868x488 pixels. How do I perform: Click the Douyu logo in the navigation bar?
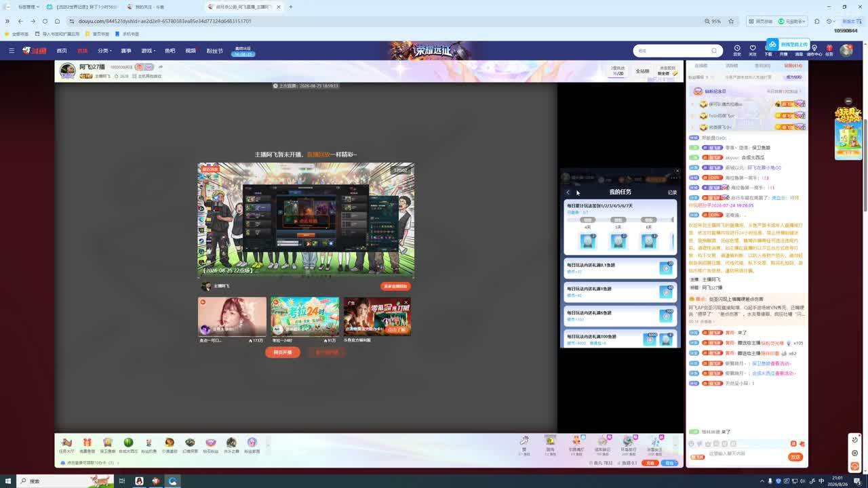coord(34,50)
